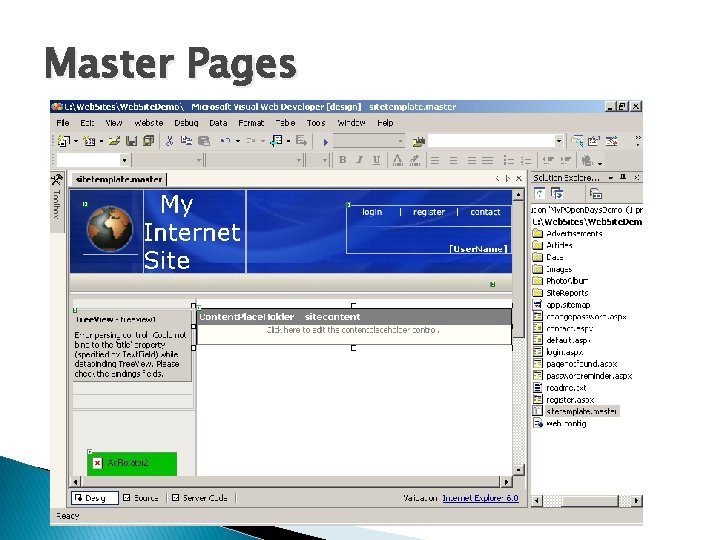Toggle Italic formatting
Image resolution: width=720 pixels, height=540 pixels.
coord(360,160)
